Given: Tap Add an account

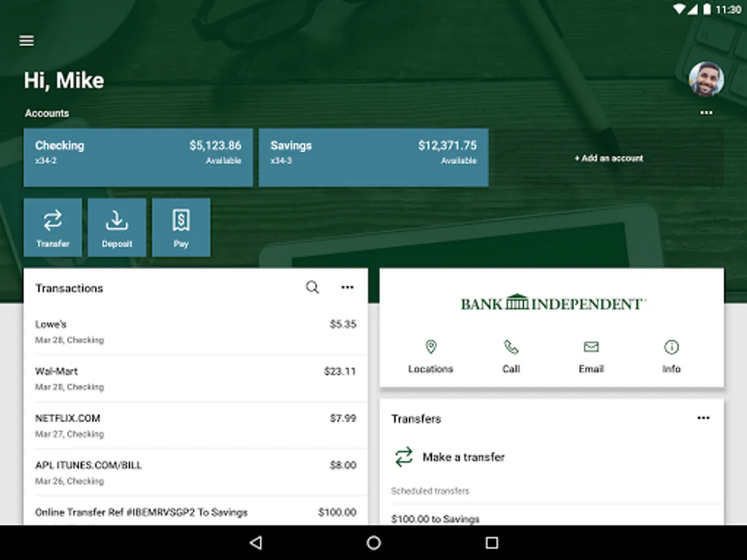Looking at the screenshot, I should point(609,158).
